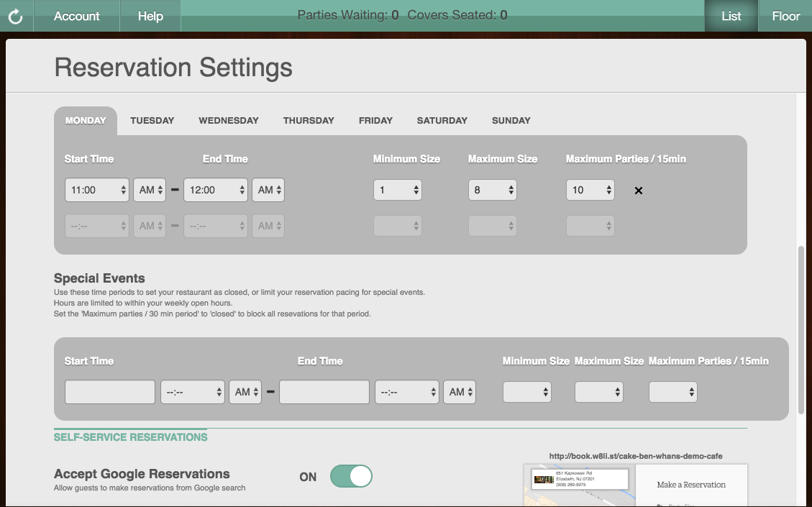Switch to the Monday tab
This screenshot has width=812, height=507.
(86, 121)
